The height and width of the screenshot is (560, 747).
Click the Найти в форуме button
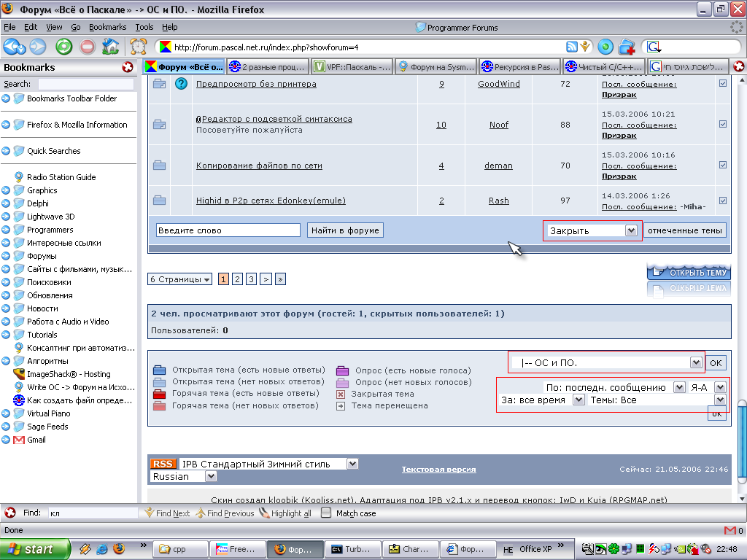[345, 230]
